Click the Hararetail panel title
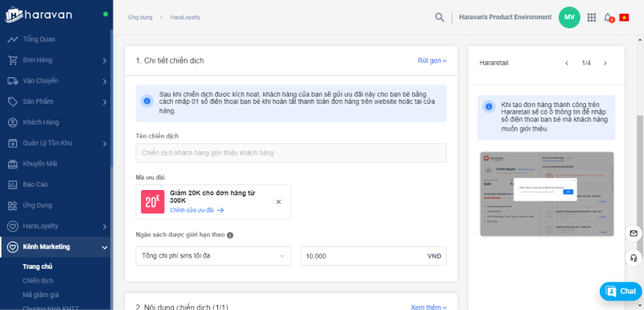The height and width of the screenshot is (310, 644). click(x=493, y=64)
